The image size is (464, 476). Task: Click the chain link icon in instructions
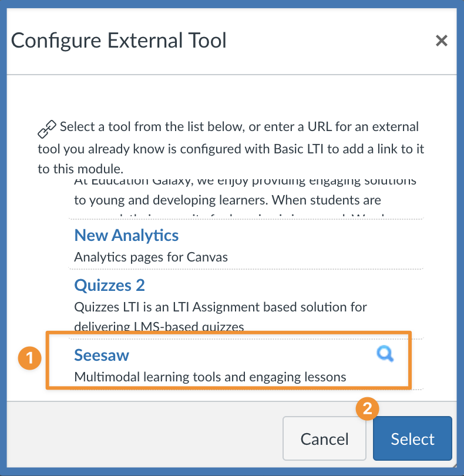click(47, 128)
